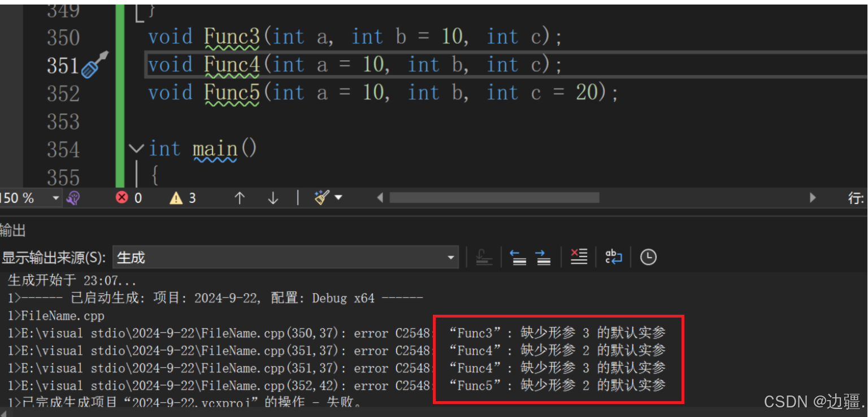Click the disabled find message in code icon
This screenshot has width=868, height=417.
click(484, 258)
